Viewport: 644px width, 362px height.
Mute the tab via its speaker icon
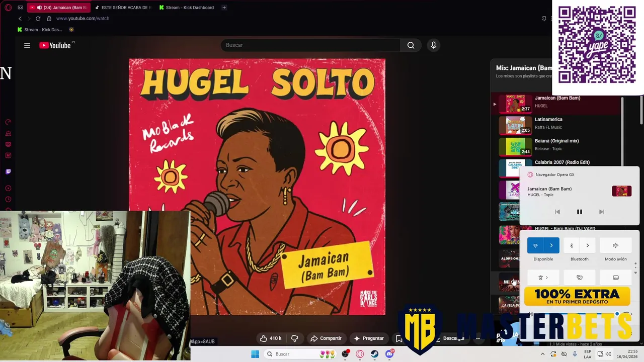(39, 8)
